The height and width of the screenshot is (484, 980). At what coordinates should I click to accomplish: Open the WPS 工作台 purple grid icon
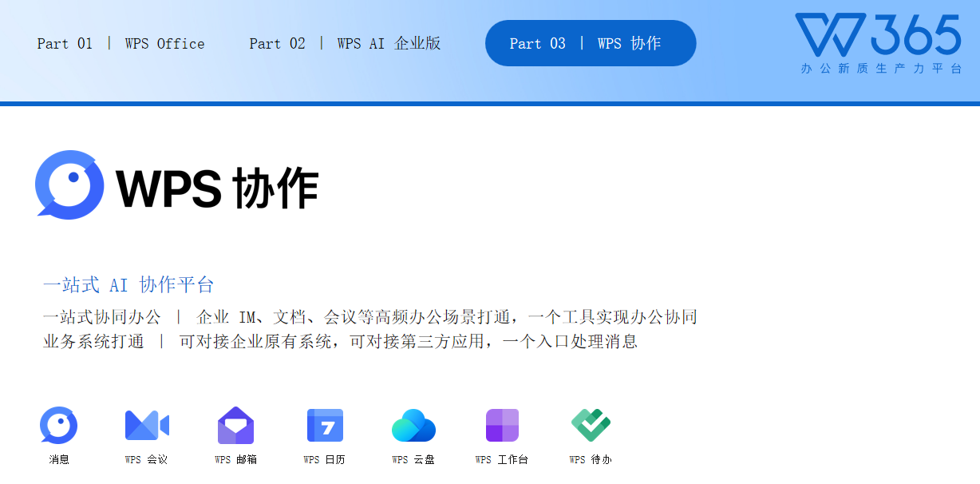coord(503,426)
